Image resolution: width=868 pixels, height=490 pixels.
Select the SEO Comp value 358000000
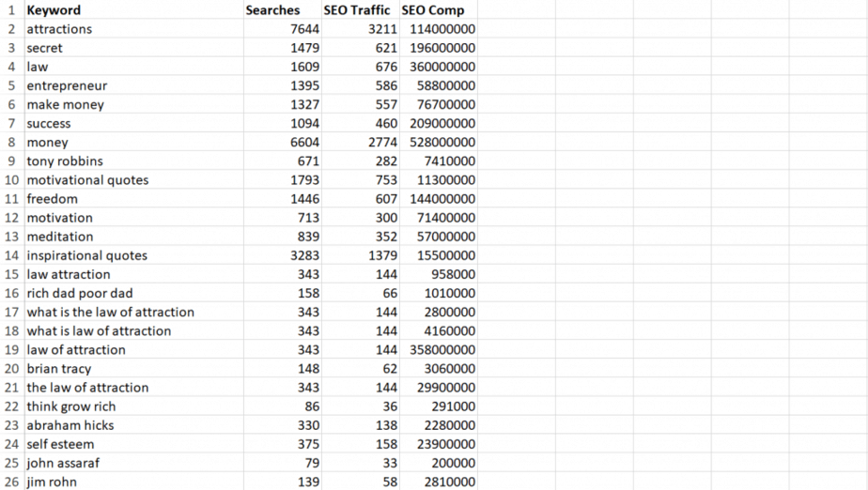coord(439,349)
